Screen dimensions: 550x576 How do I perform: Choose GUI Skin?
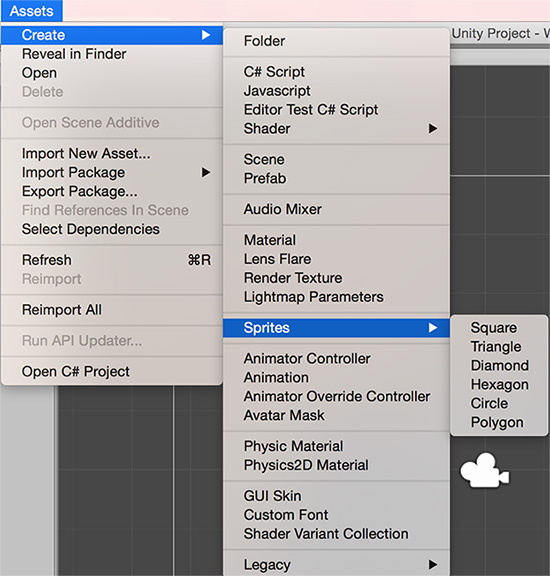click(x=336, y=496)
